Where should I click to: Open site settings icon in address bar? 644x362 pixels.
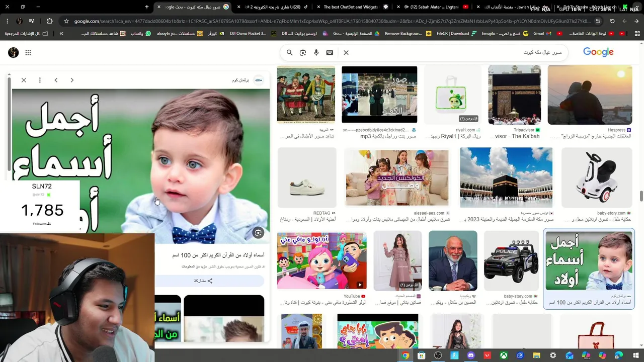pos(598,21)
